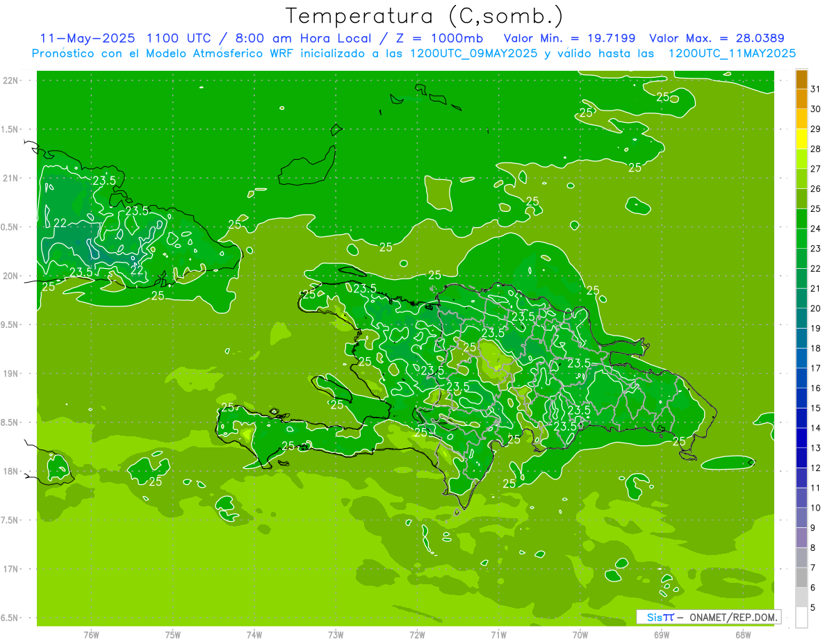Select "Valor Min. = 19.7199"
Screen dimensions: 834x644
[x=571, y=39]
